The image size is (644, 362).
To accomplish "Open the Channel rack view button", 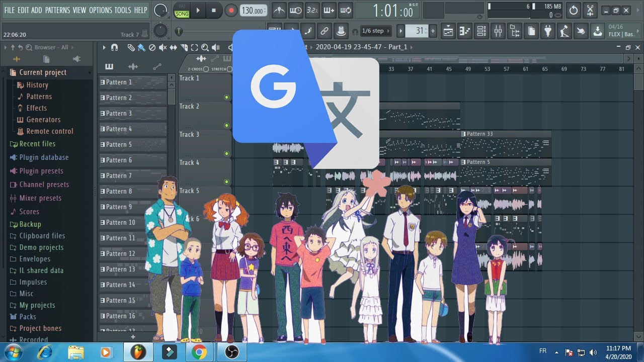I will point(481,31).
